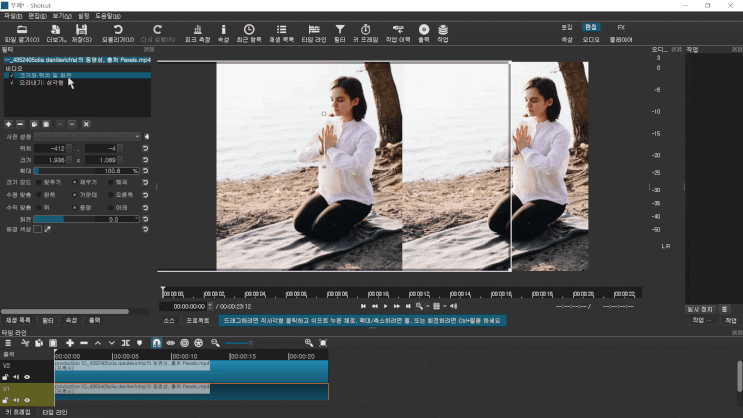The height and width of the screenshot is (418, 743).
Task: Copy filters with the copy icon in filter panel
Action: coord(34,124)
